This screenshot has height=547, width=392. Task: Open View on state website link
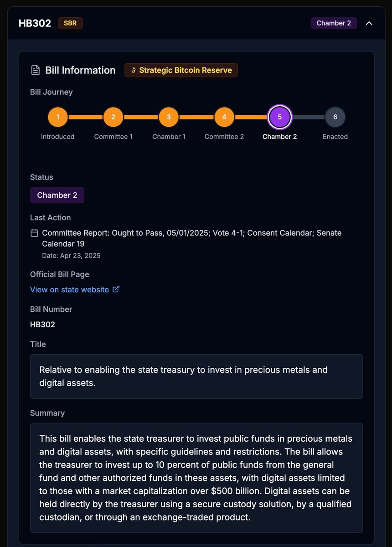tap(69, 289)
